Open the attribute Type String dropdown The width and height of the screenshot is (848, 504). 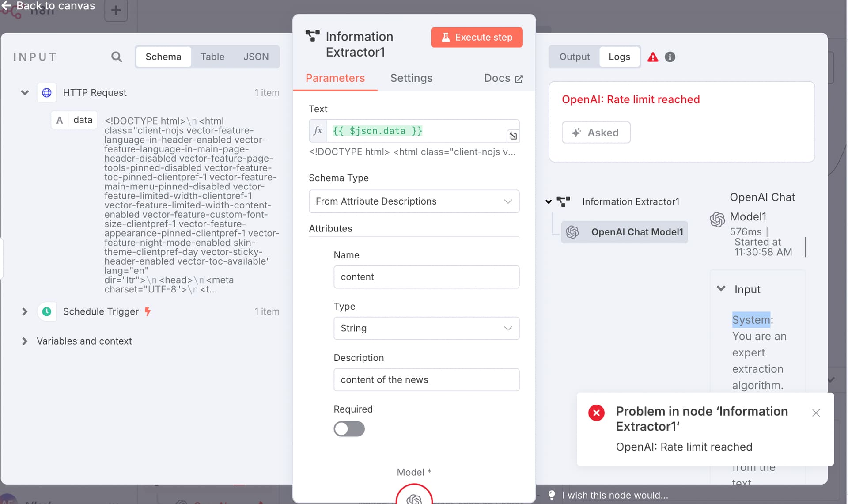(426, 328)
